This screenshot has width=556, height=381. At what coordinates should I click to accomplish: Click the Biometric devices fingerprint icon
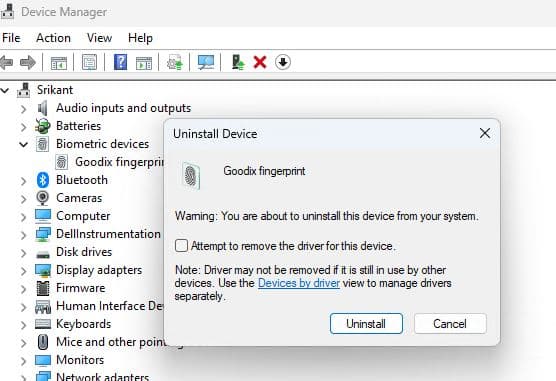[x=43, y=144]
